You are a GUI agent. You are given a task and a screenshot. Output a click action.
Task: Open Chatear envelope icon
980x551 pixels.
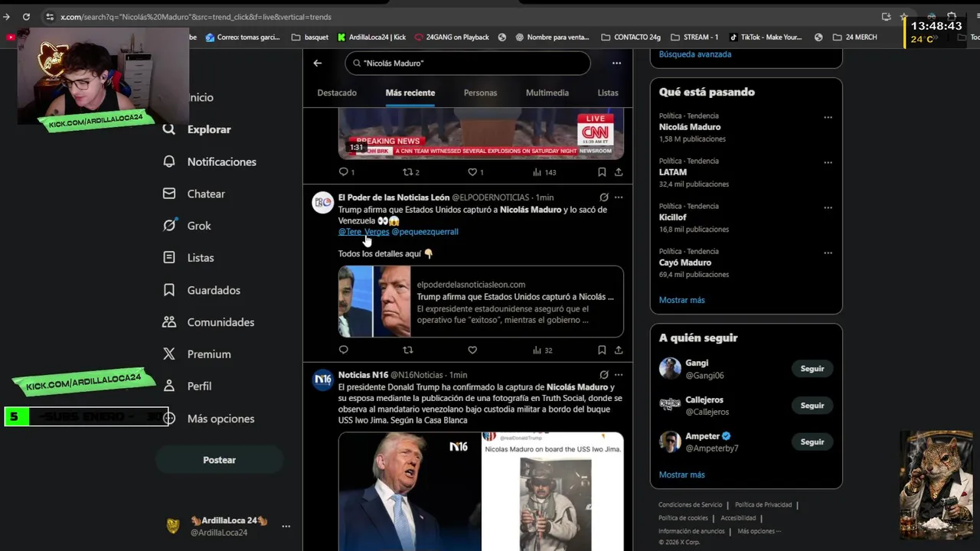[x=169, y=194]
